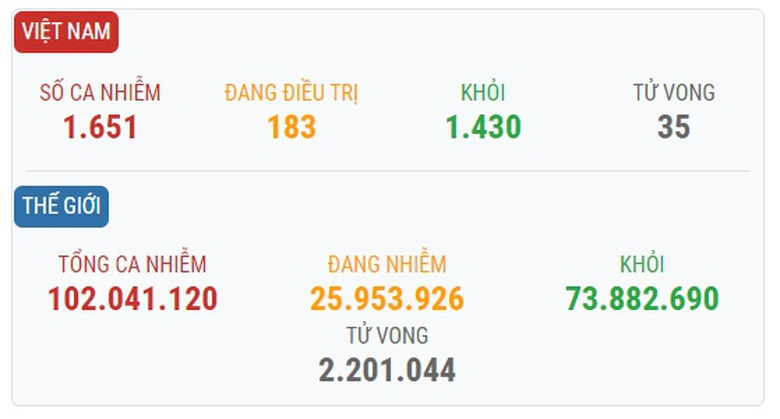Select the active cases number 25.953.926
This screenshot has width=780, height=419.
coord(386,299)
